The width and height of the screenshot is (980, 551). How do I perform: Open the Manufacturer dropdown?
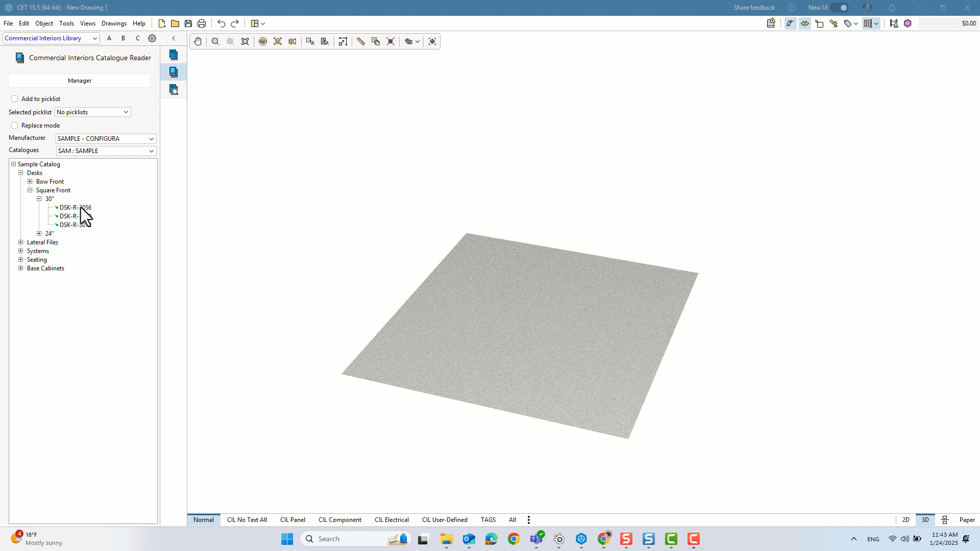click(x=106, y=139)
